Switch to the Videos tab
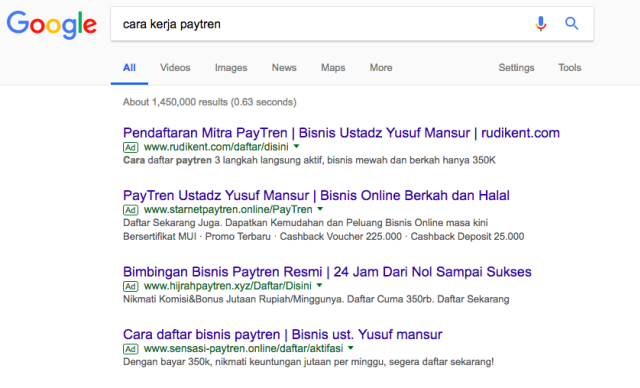The height and width of the screenshot is (388, 640). click(175, 68)
